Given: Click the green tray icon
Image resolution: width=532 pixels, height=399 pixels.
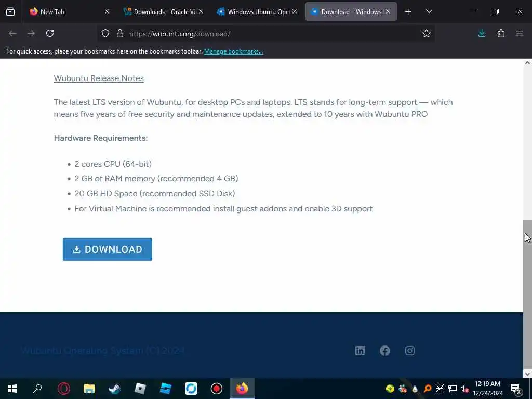Looking at the screenshot, I should [x=390, y=389].
